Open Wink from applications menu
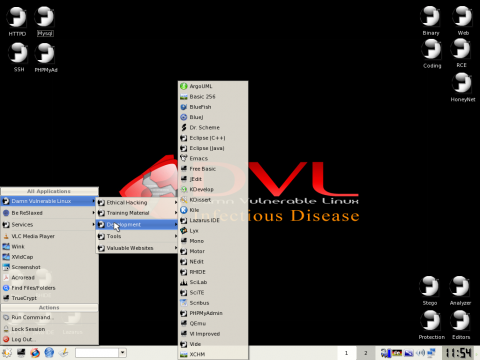480x360 pixels. (50, 247)
